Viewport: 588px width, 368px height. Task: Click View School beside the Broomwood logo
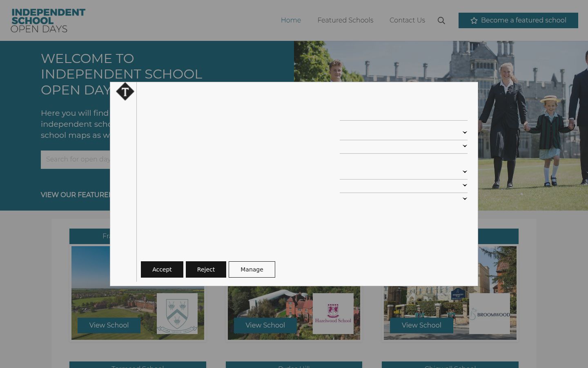coord(421,325)
